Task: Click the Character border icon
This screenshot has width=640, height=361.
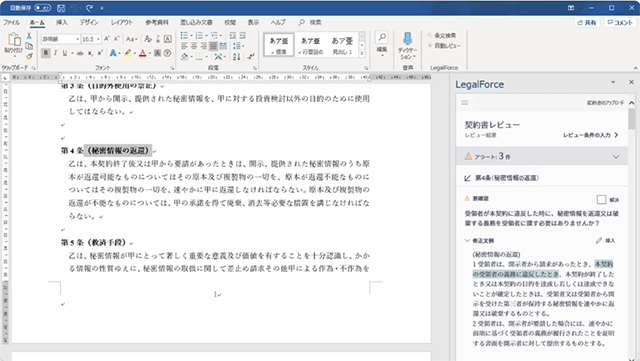Action: (168, 39)
